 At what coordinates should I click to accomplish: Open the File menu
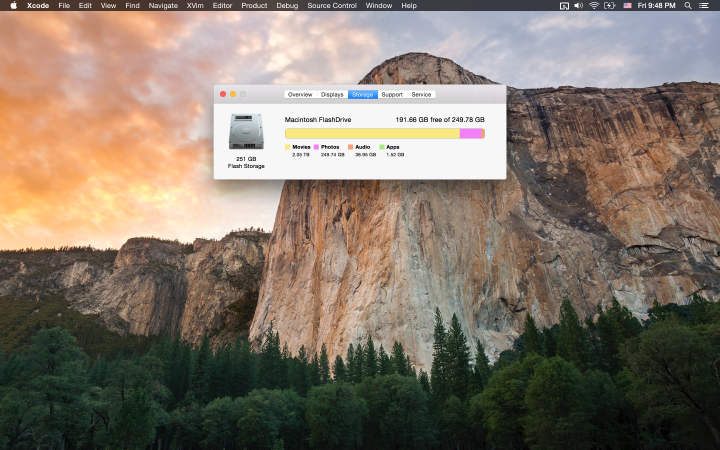64,6
